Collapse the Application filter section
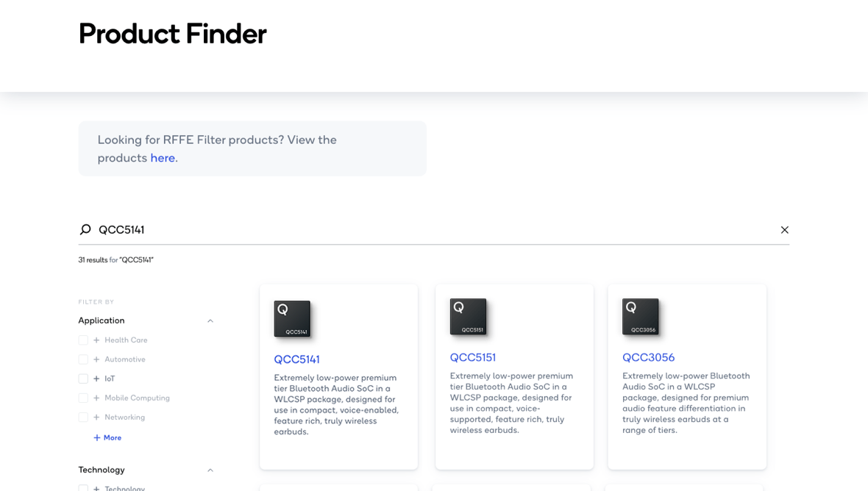Image resolution: width=868 pixels, height=491 pixels. coord(210,321)
